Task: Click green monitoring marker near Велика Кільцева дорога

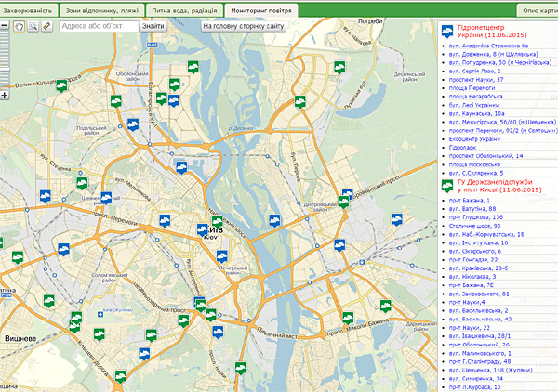Action: [60, 85]
